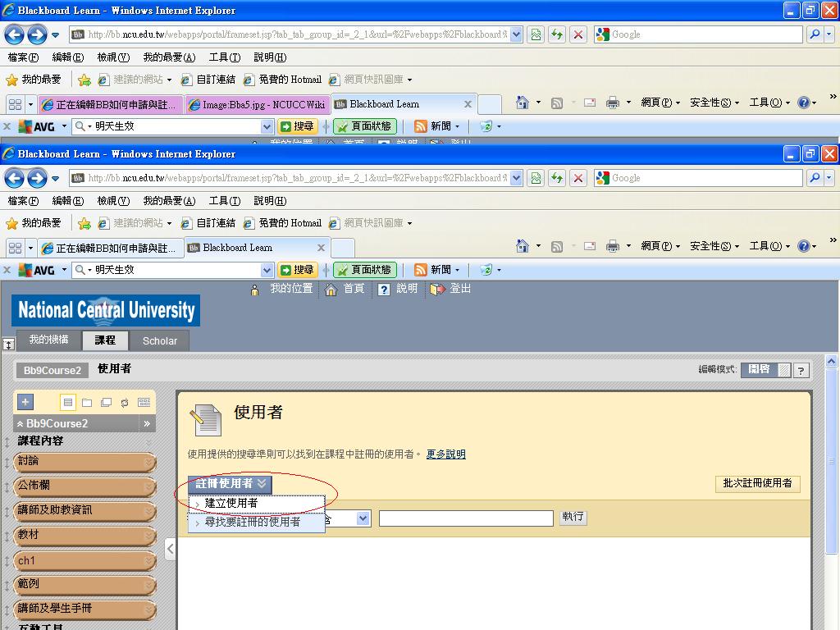Viewport: 840px width, 630px height.
Task: Collapse the course menu with arrow handle
Action: click(x=170, y=549)
